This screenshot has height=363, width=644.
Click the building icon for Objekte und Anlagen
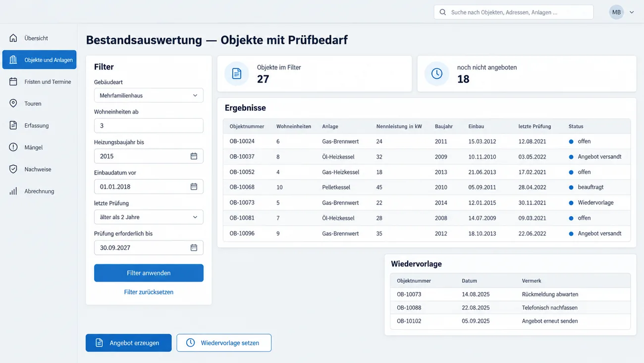coord(13,60)
